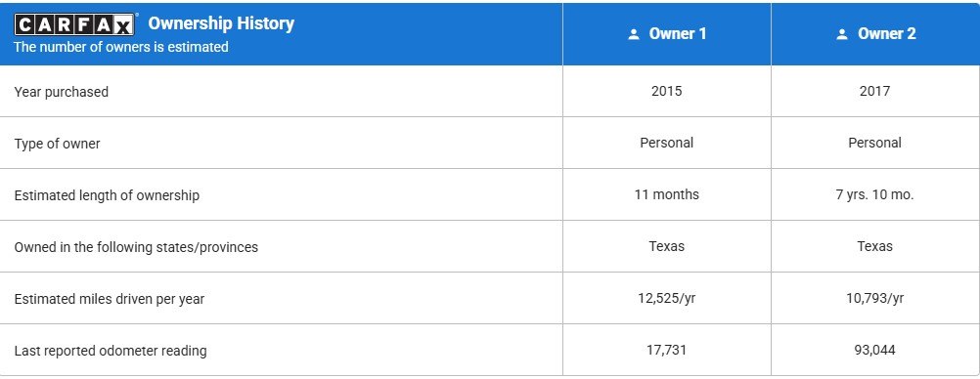
Task: Click Owner 1's Personal owner type
Action: [x=666, y=143]
